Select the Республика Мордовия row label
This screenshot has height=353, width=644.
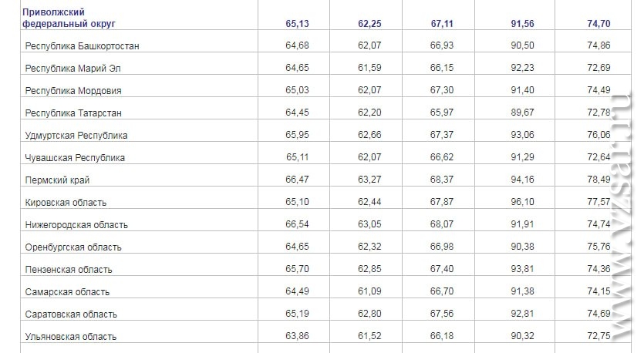[73, 91]
